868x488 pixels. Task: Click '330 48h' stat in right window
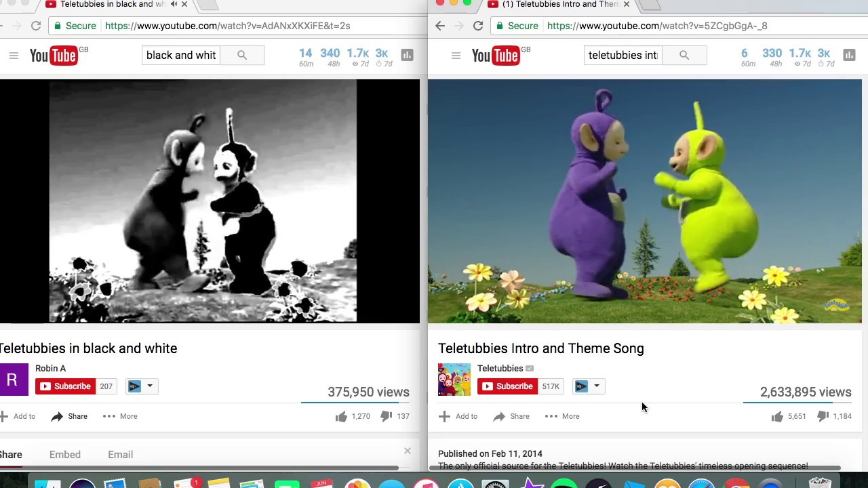(772, 57)
